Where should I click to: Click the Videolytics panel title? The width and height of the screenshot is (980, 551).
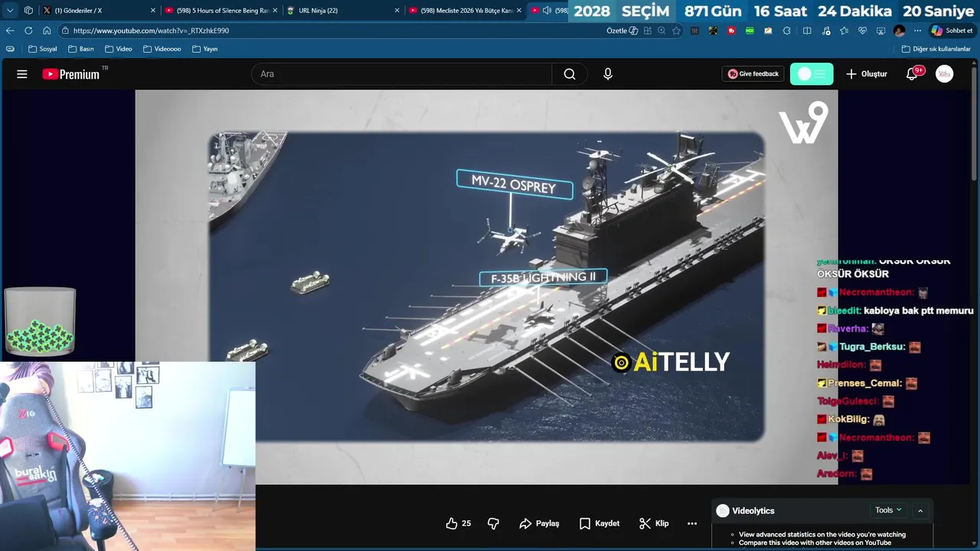[753, 510]
